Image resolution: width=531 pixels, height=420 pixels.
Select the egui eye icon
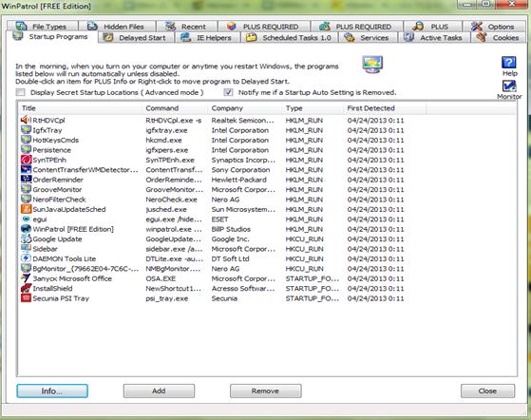[26, 219]
